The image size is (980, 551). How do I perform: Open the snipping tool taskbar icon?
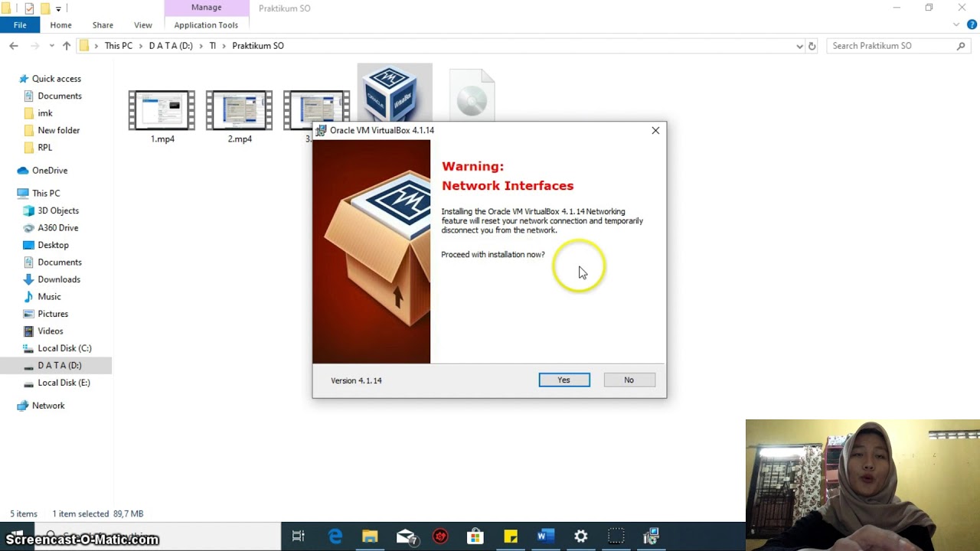click(616, 536)
